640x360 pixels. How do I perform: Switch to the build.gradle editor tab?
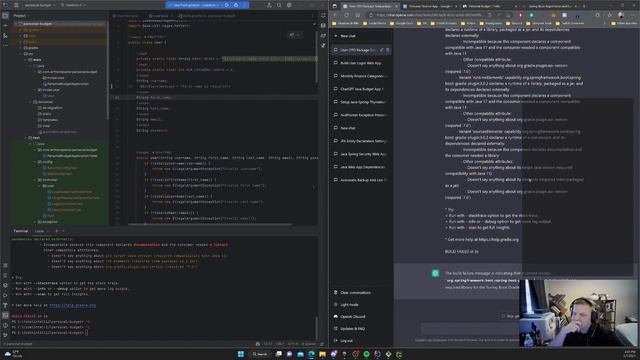[209, 16]
